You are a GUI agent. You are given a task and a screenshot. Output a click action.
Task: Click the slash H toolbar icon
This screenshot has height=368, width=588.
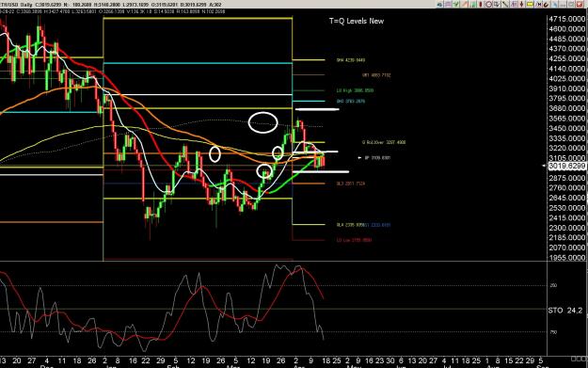coord(538,5)
